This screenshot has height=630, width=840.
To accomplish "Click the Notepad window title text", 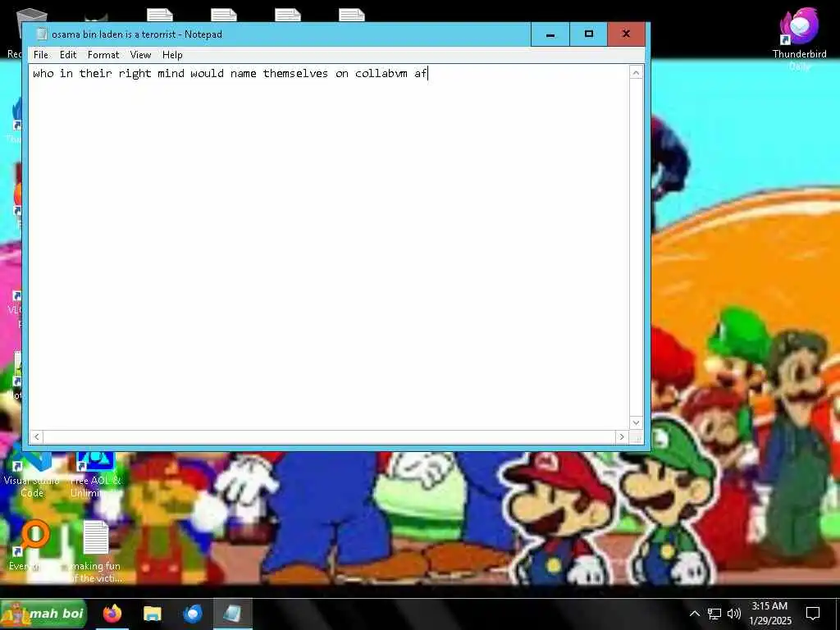I will coord(137,34).
